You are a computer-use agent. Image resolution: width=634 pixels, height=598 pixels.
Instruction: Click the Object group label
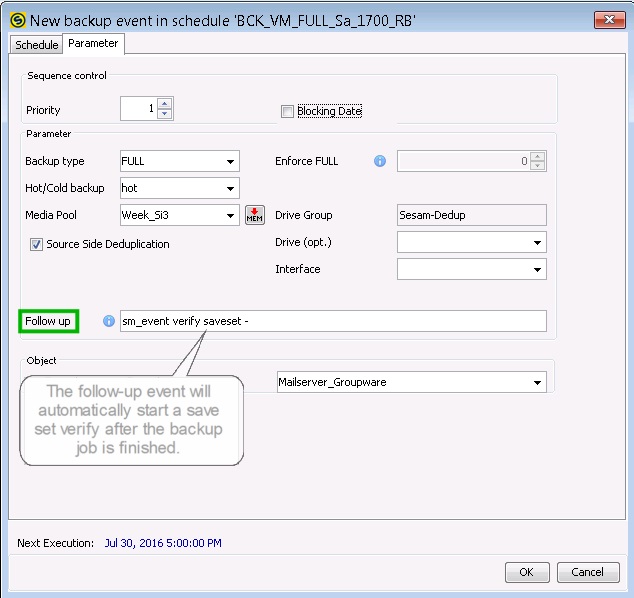(x=41, y=360)
